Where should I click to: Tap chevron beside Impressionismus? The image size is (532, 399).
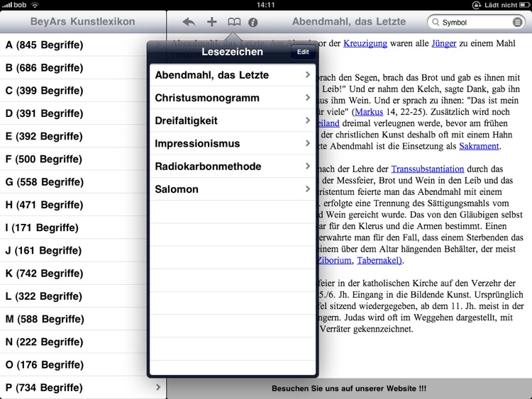click(x=308, y=143)
